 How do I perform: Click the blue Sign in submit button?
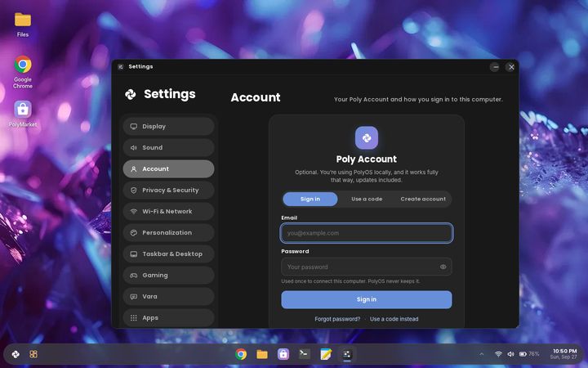[367, 299]
